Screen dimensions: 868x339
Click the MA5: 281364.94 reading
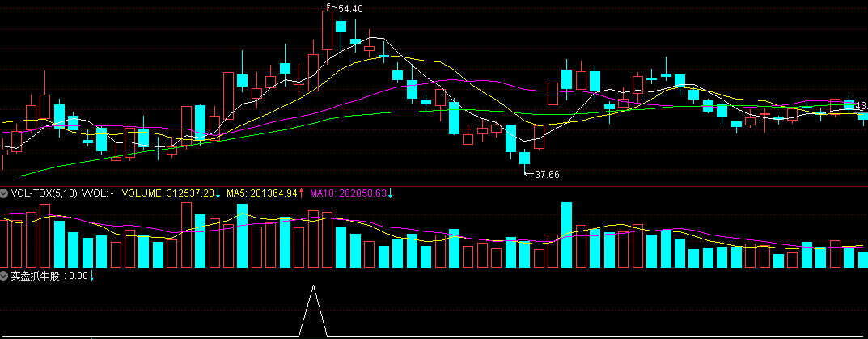click(x=262, y=193)
